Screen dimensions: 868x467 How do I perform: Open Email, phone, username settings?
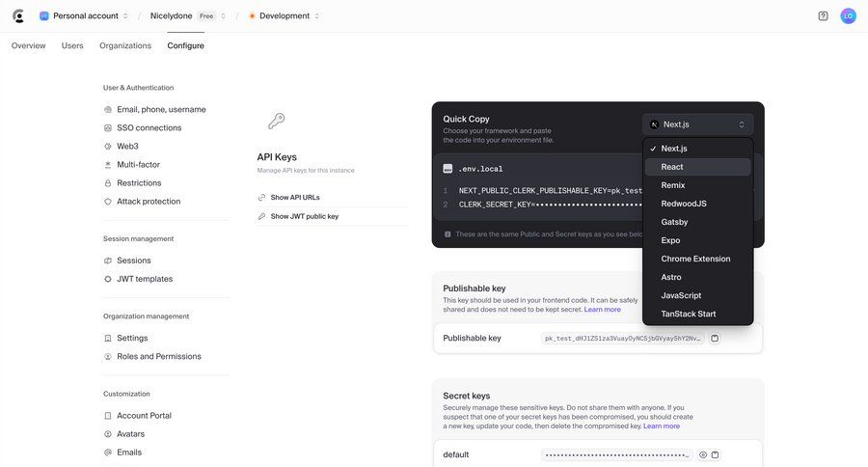pos(161,110)
